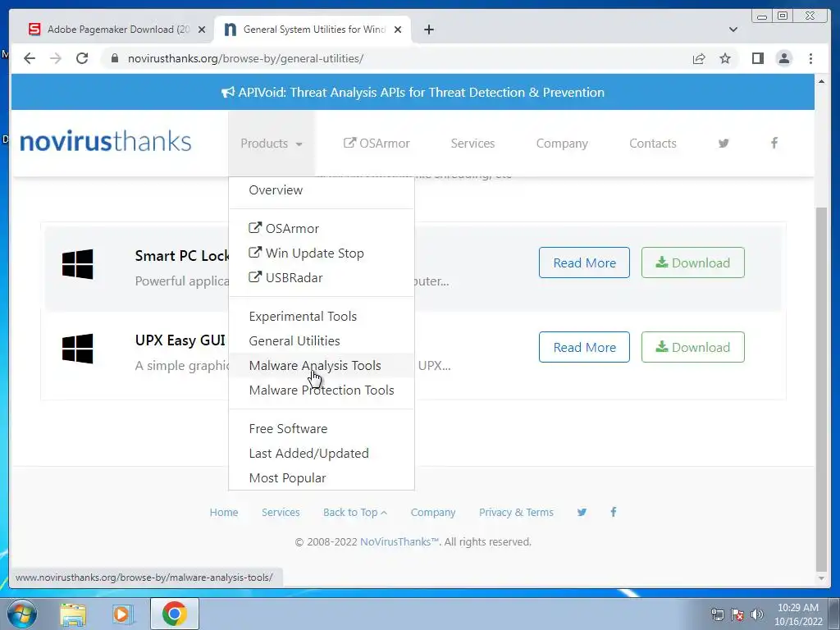
Task: Click the Services footer link
Action: 281,512
